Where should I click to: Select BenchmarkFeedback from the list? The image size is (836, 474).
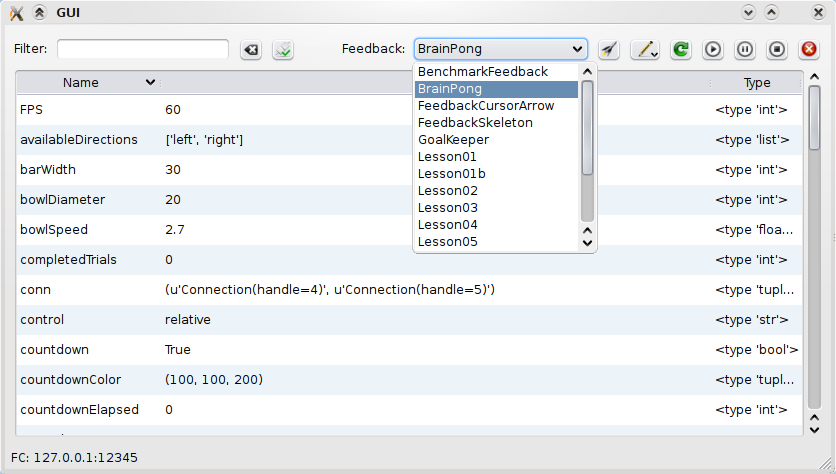(482, 72)
